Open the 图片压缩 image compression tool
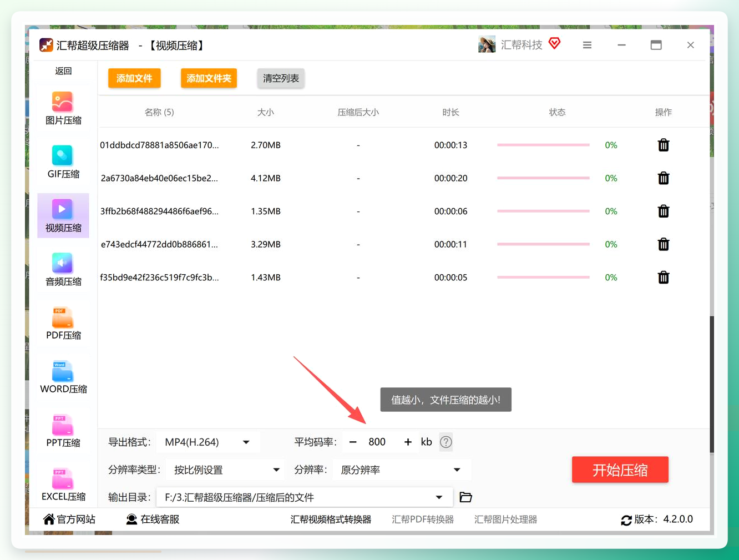The image size is (739, 560). pos(63,109)
